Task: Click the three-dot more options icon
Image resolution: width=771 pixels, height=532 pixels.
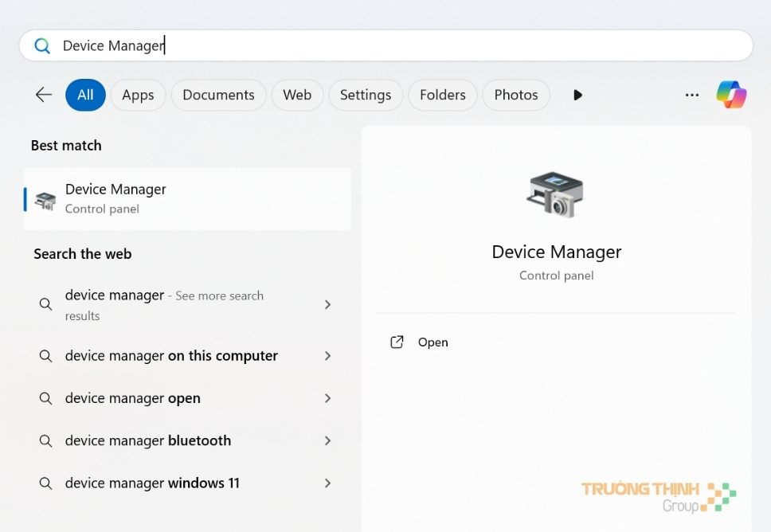Action: (691, 95)
